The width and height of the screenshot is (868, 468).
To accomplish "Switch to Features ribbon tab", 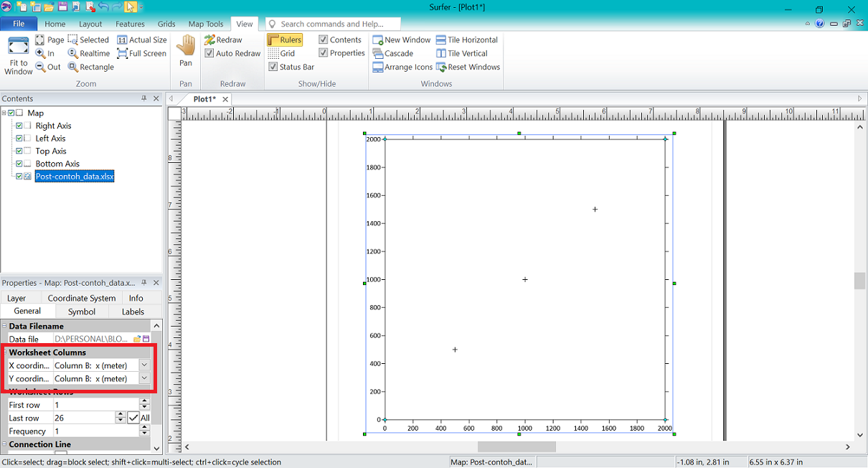I will tap(130, 24).
